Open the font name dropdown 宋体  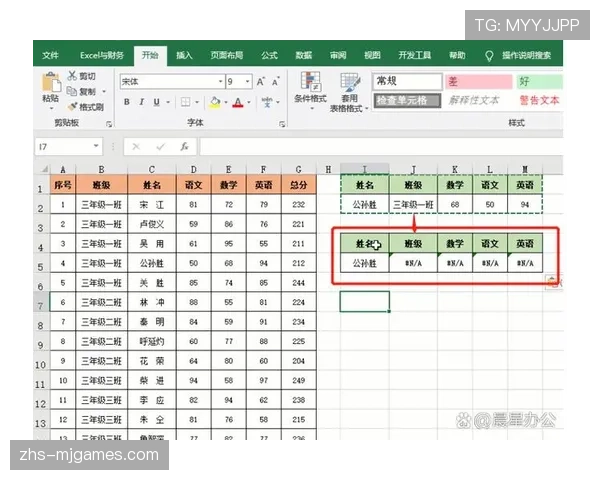221,82
